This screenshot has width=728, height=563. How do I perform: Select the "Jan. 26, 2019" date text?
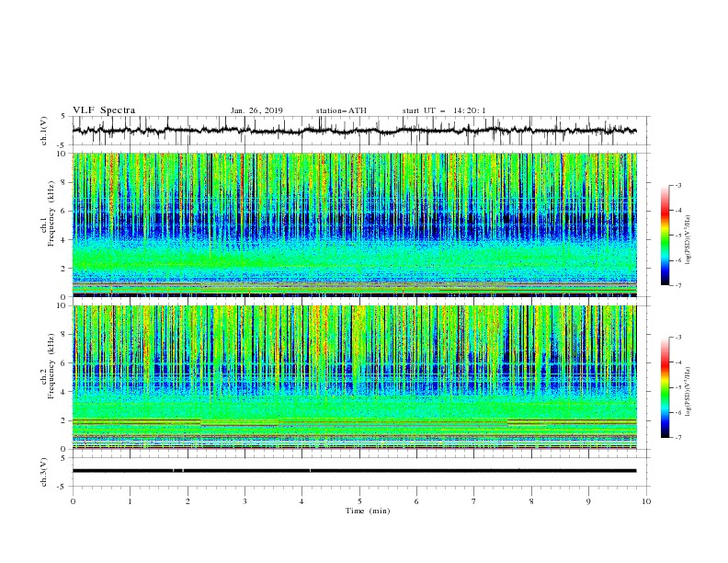[256, 110]
